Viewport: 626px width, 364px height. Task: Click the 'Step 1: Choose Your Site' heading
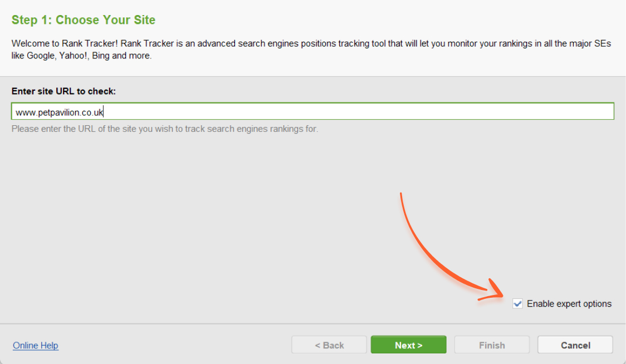click(84, 20)
